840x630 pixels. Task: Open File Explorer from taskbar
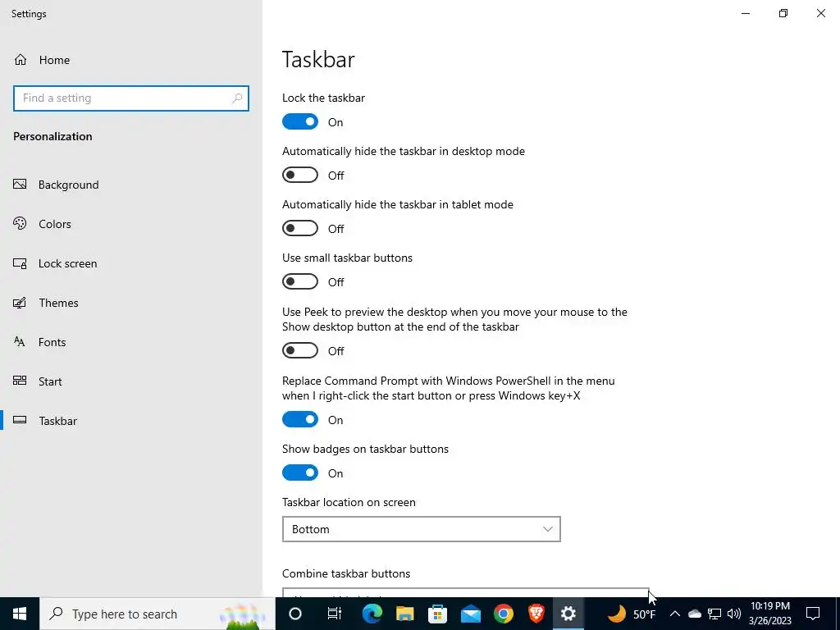[405, 614]
